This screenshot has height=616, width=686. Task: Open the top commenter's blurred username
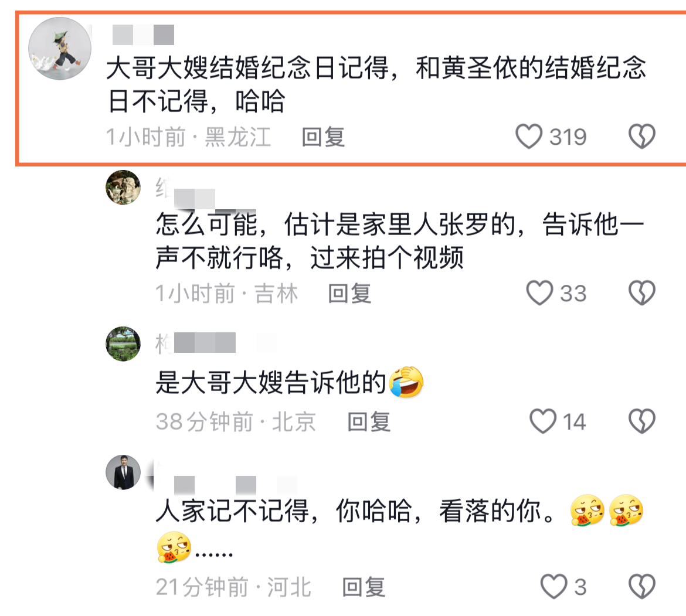pos(143,35)
